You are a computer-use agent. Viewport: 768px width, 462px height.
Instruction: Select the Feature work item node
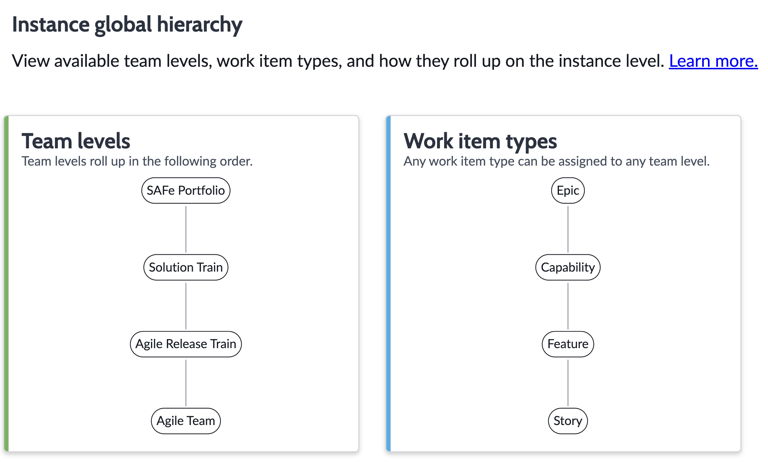568,344
